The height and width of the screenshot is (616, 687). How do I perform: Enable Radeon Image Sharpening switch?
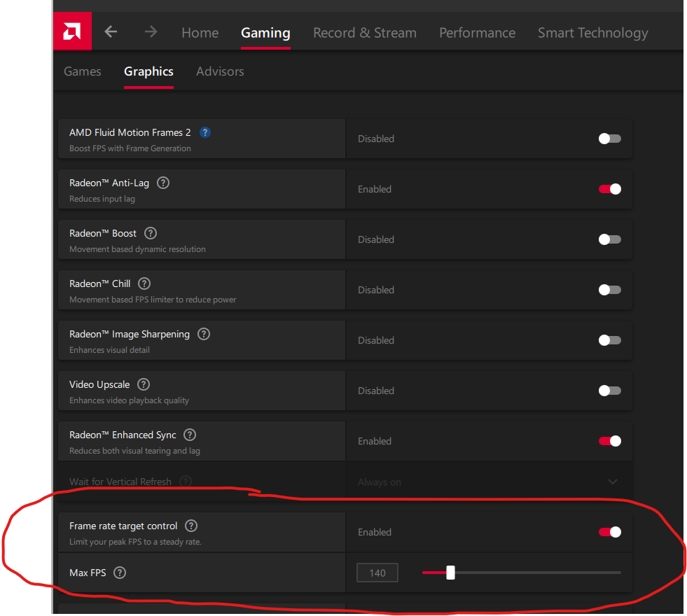[609, 340]
